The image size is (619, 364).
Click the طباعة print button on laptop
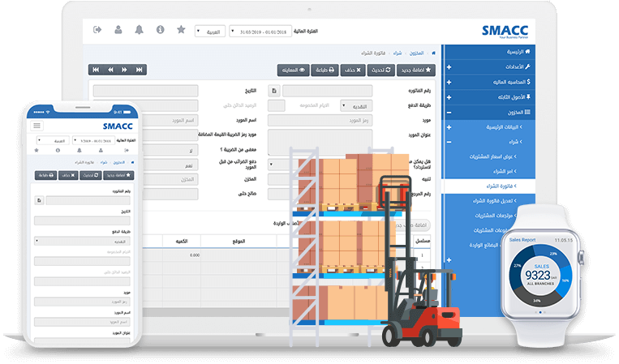[323, 71]
